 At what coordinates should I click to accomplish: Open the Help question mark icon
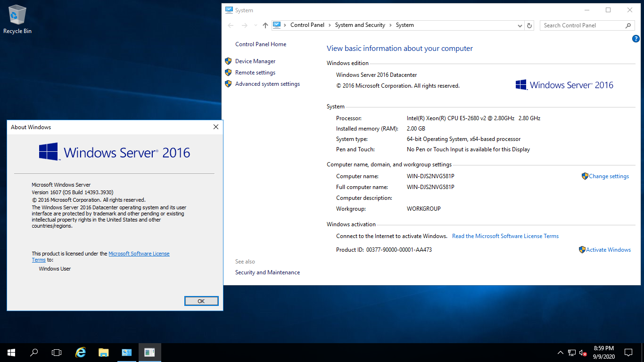point(636,39)
